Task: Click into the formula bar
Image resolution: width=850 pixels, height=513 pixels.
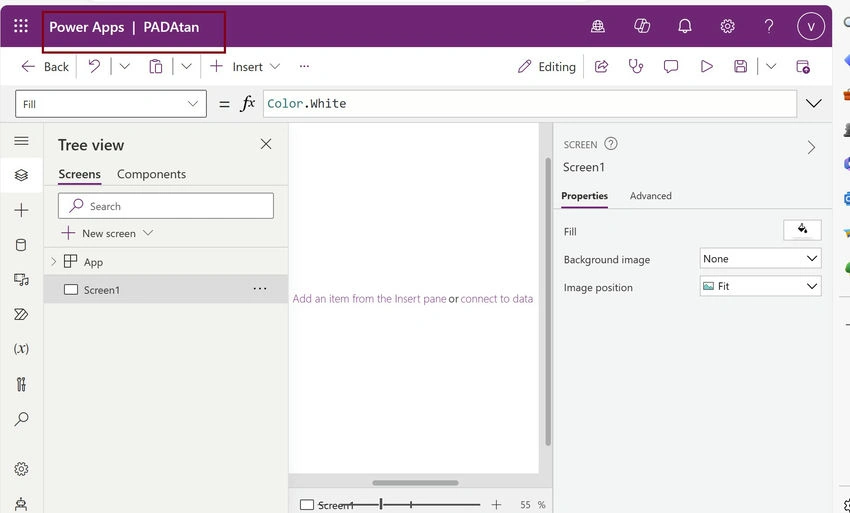Action: click(530, 104)
